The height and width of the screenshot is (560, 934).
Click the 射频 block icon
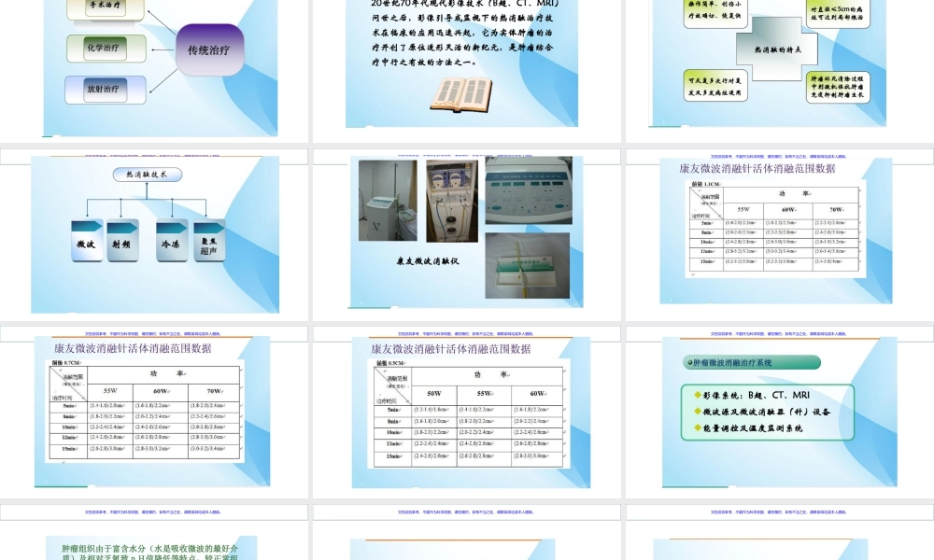(123, 240)
